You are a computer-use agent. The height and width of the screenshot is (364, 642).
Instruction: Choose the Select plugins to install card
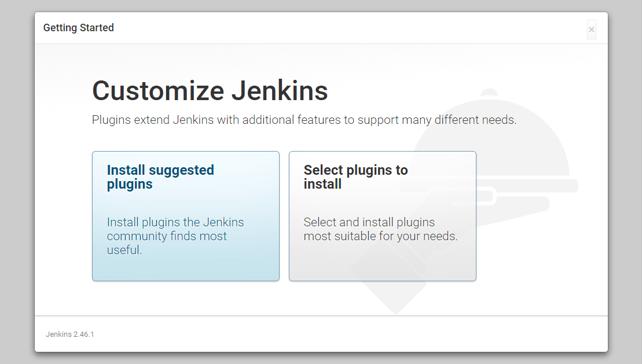pyautogui.click(x=383, y=216)
